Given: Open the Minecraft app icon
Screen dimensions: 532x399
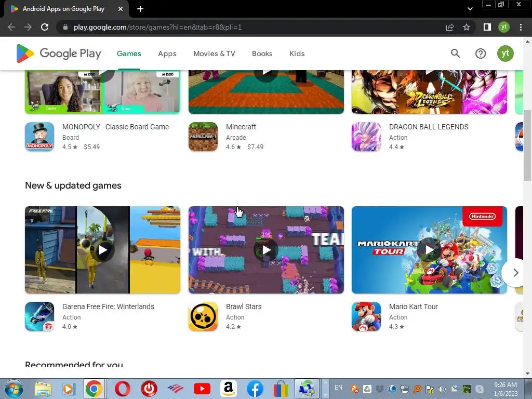Looking at the screenshot, I should pyautogui.click(x=203, y=137).
